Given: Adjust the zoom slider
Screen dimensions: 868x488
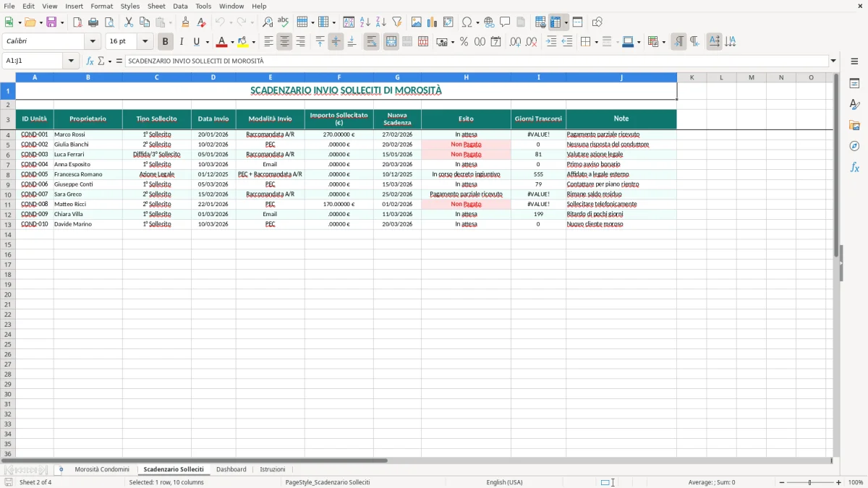Looking at the screenshot, I should point(809,482).
